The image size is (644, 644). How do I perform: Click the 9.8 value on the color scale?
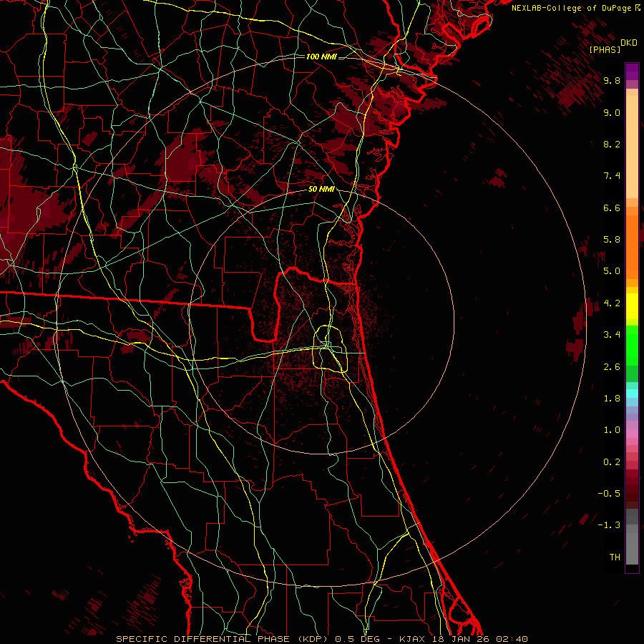pyautogui.click(x=612, y=81)
